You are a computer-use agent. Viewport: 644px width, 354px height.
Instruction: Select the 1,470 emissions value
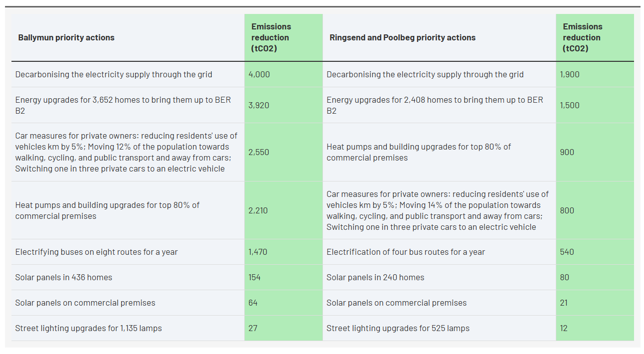(258, 252)
